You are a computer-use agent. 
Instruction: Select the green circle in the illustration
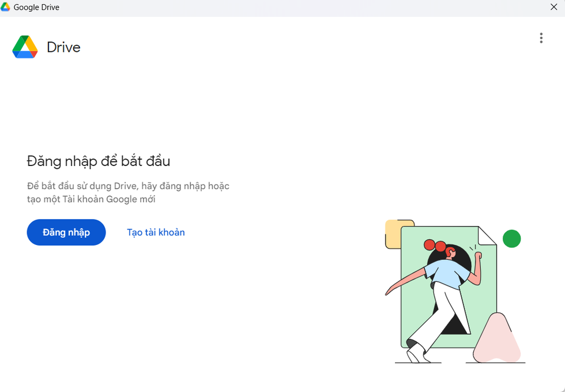pyautogui.click(x=512, y=239)
